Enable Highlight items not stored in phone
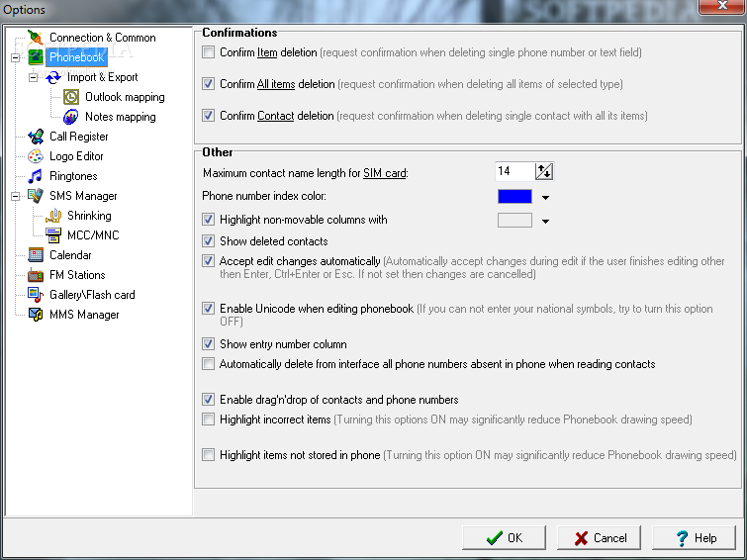 [x=208, y=455]
